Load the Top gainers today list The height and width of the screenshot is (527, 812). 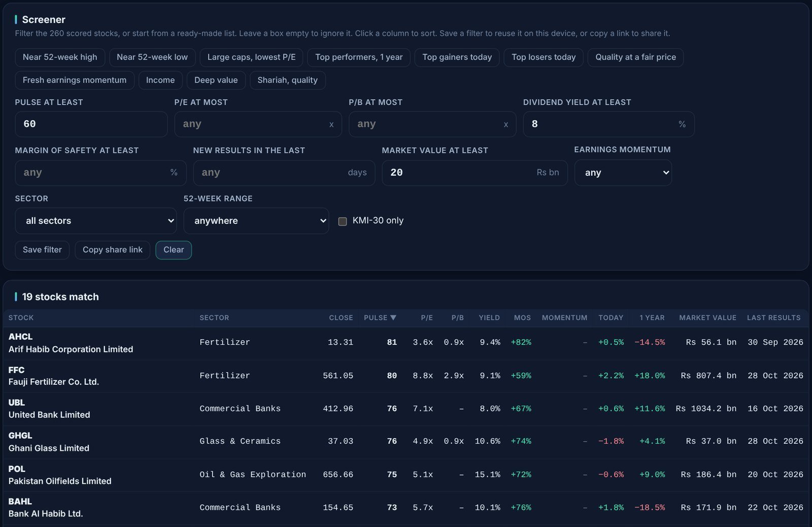point(457,57)
